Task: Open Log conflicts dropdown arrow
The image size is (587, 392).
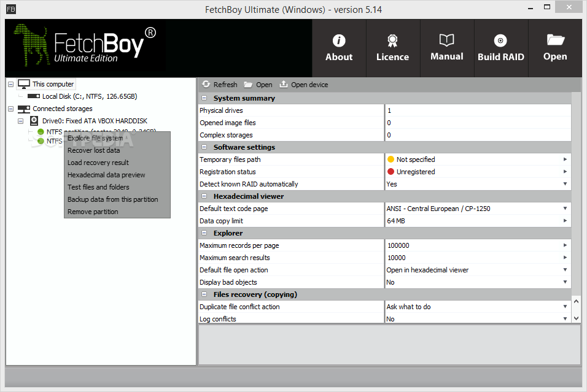Action: pyautogui.click(x=565, y=318)
